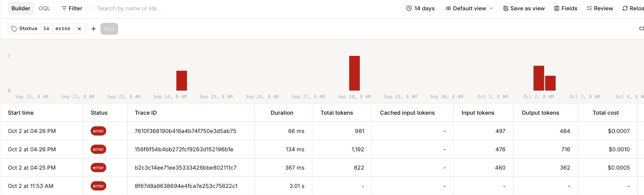Click the shorter Oct 2 error bar
The image size is (644, 195).
click(x=550, y=83)
